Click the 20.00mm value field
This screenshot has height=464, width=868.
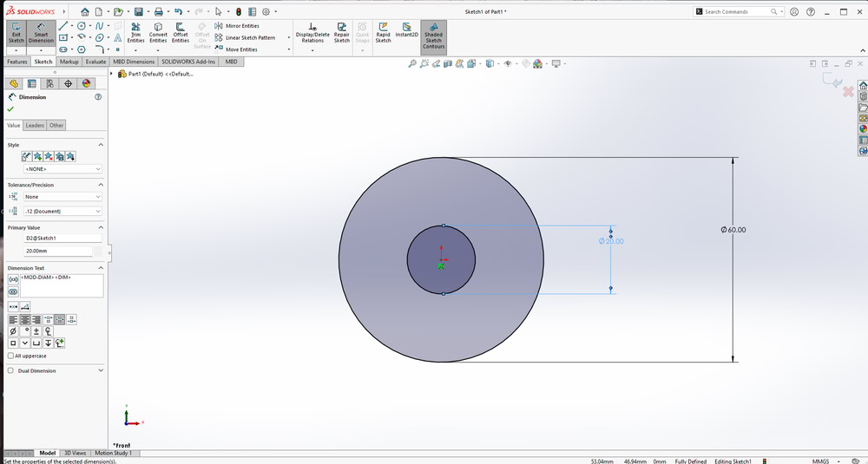pos(57,251)
